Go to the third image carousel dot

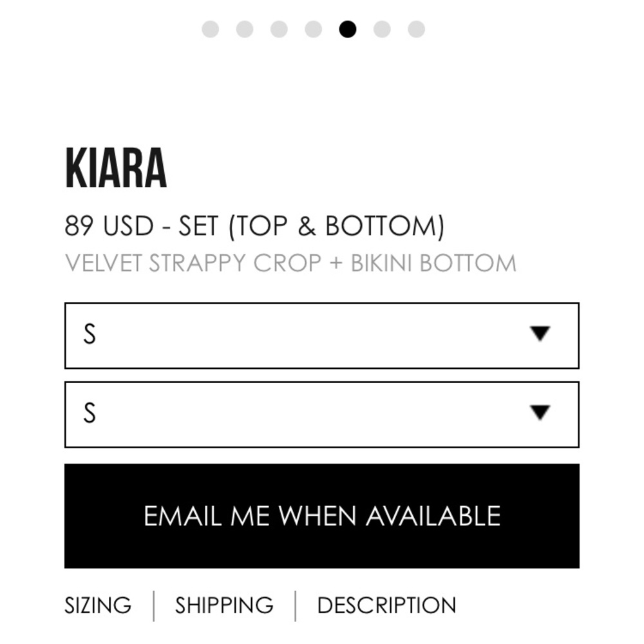(279, 29)
